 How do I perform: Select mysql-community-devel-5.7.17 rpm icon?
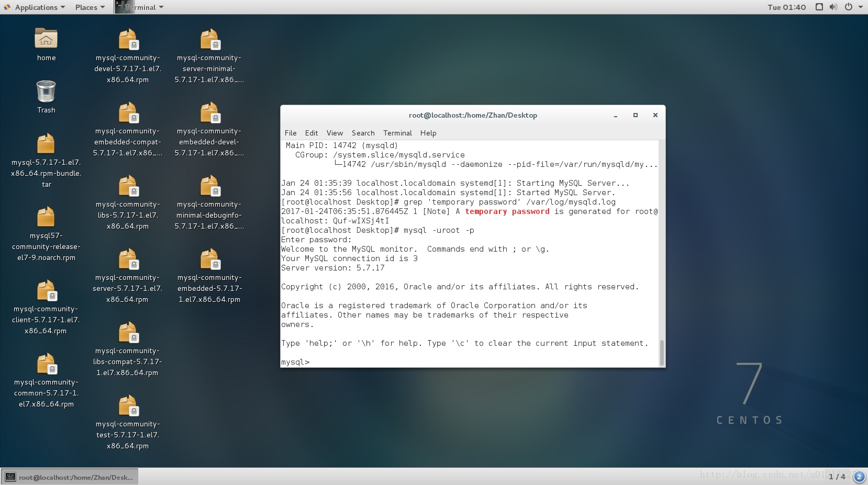click(128, 39)
